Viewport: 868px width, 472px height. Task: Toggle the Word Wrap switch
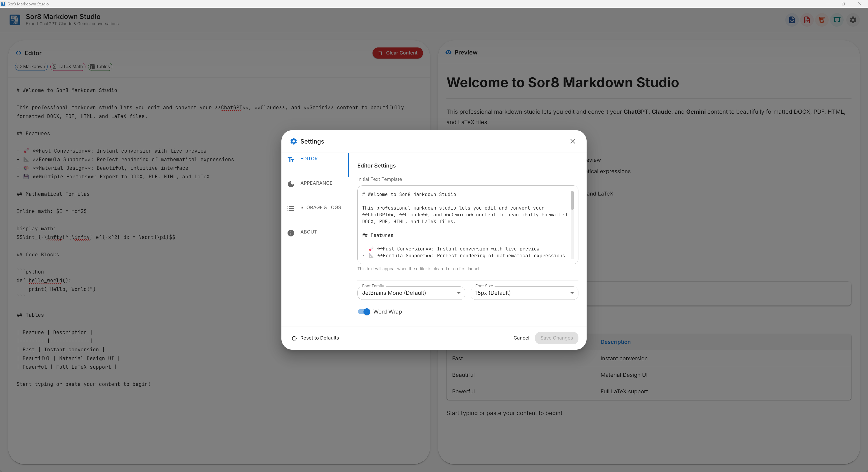(x=363, y=312)
